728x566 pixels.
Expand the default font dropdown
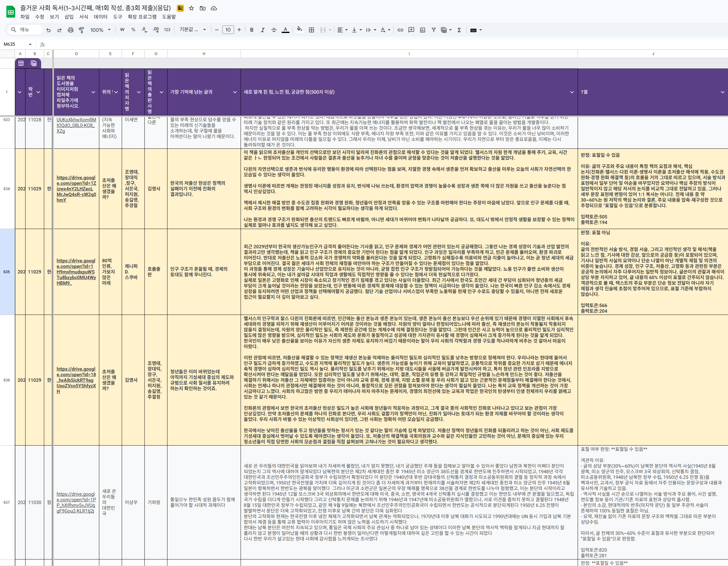click(x=193, y=30)
